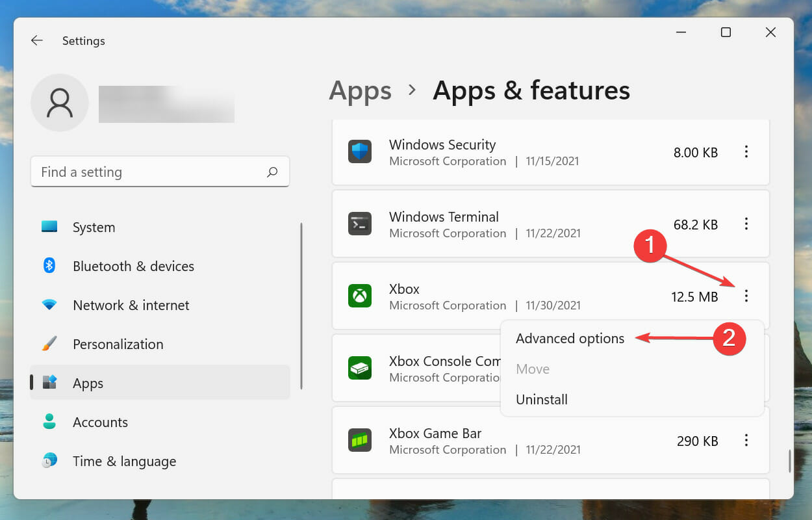
Task: Click the Windows Terminal icon
Action: click(x=360, y=224)
